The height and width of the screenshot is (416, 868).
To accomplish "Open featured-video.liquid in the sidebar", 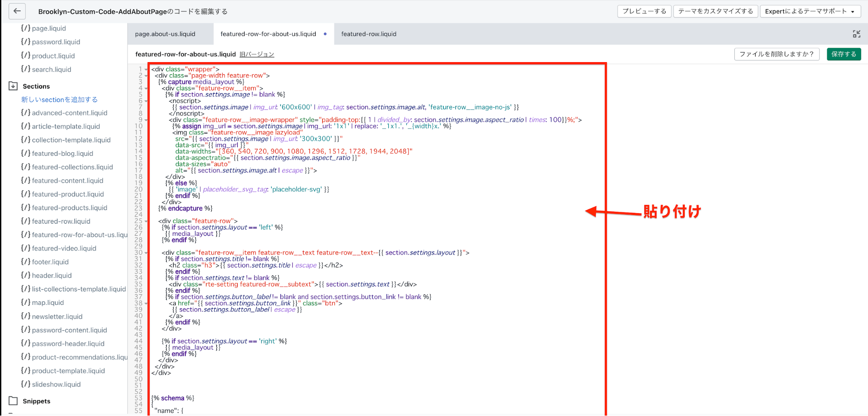I will (64, 248).
